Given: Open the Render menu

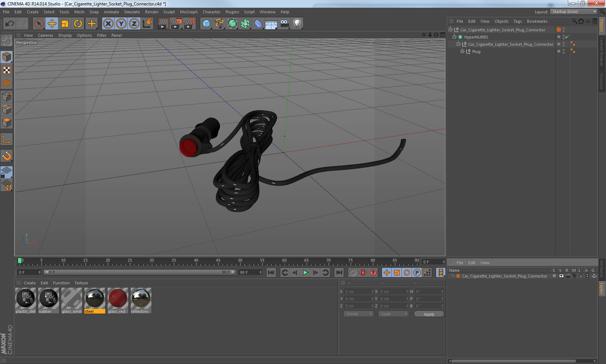Looking at the screenshot, I should tap(151, 12).
